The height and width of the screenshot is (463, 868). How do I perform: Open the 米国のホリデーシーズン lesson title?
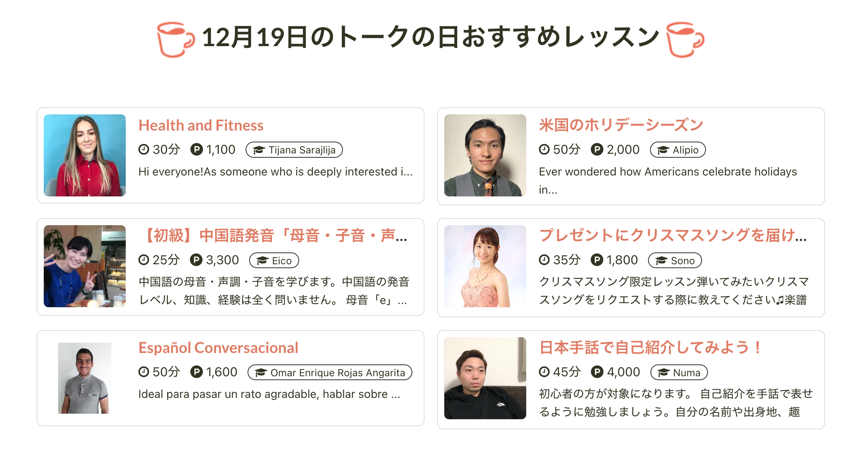point(621,125)
